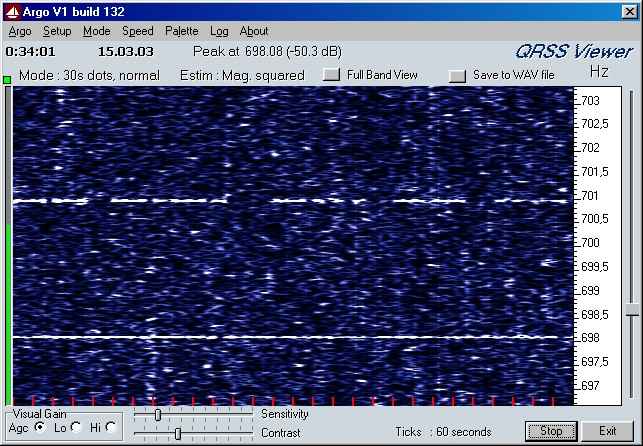Screen dimensions: 643x446
Task: Click the 699 frequency scale label
Action: coord(591,291)
